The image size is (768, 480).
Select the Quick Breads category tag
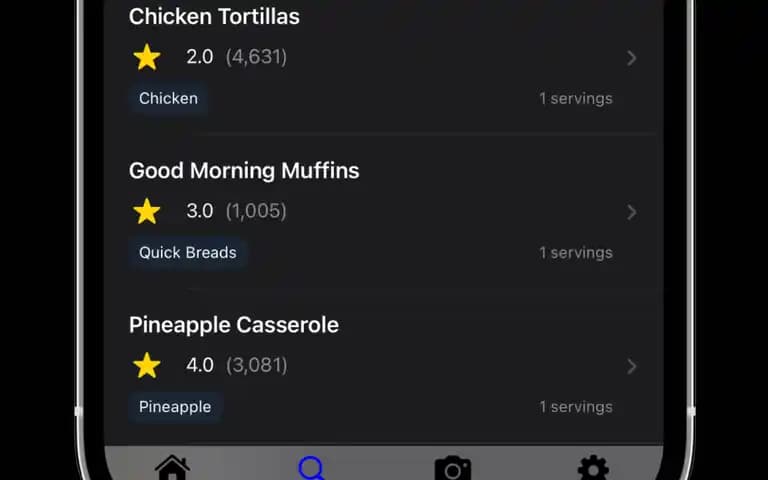click(x=188, y=253)
